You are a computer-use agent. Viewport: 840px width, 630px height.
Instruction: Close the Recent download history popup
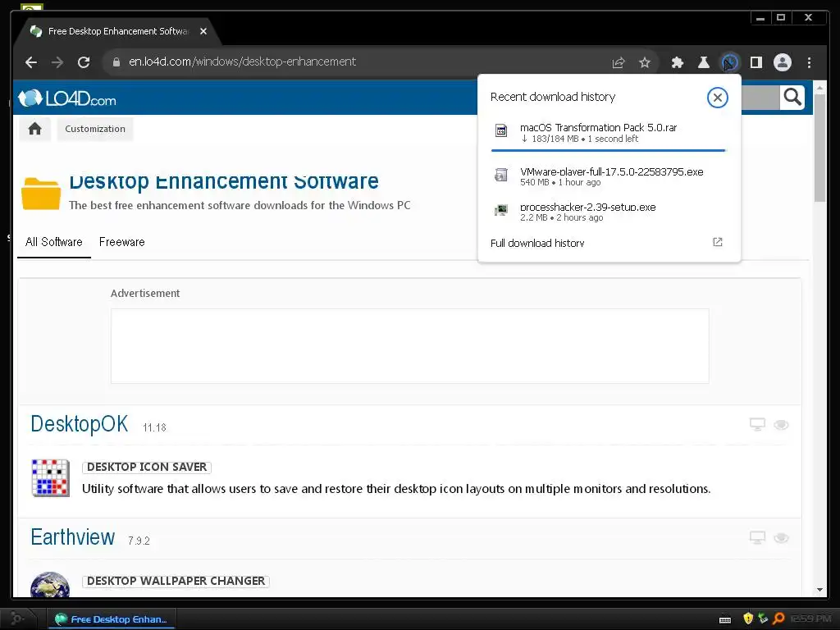tap(717, 98)
